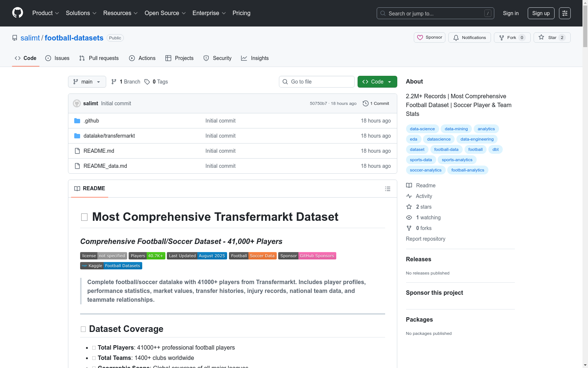This screenshot has height=368, width=588.
Task: Click the GitHub Sponsors badge
Action: pos(307,256)
